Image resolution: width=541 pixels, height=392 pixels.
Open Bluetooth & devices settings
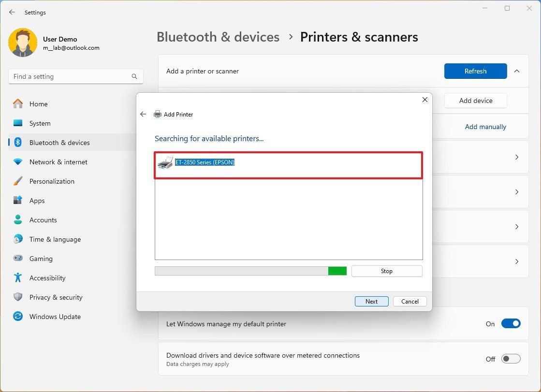(59, 143)
